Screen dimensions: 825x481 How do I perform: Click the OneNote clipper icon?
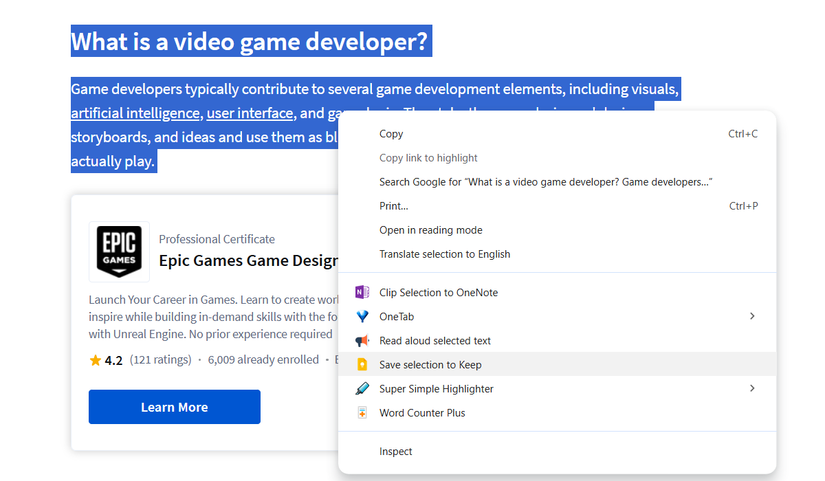tap(362, 292)
